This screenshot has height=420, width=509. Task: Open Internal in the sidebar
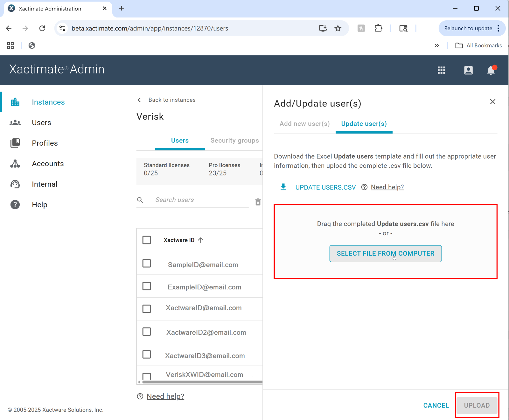[x=45, y=184]
